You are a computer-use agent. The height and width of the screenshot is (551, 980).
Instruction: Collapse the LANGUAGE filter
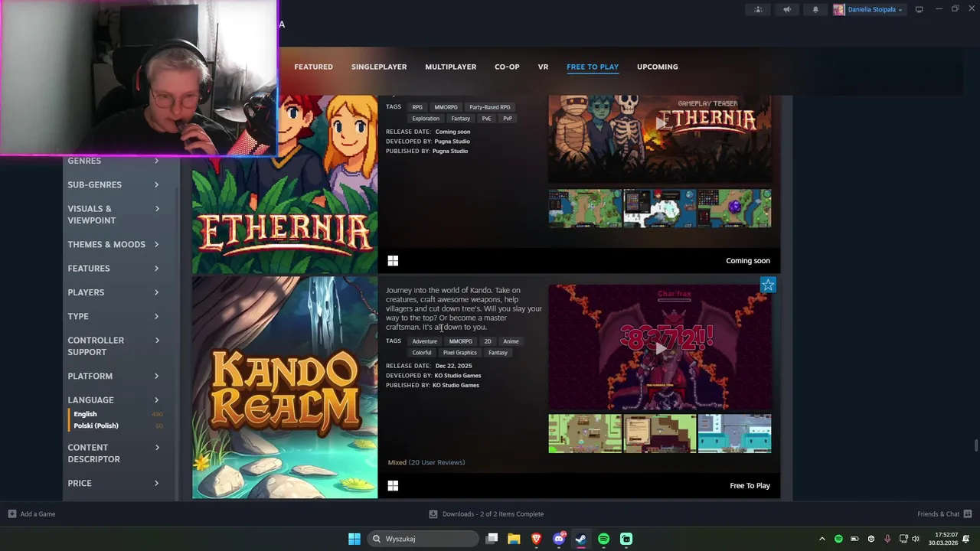(x=113, y=399)
